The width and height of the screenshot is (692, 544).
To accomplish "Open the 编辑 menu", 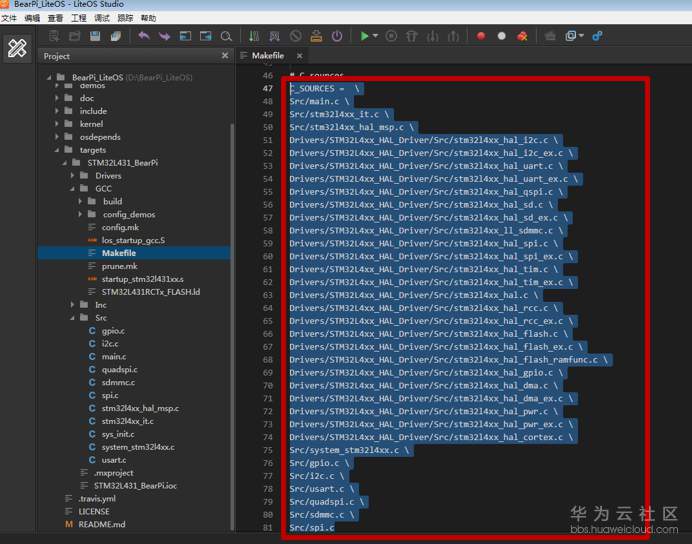I will (x=32, y=18).
